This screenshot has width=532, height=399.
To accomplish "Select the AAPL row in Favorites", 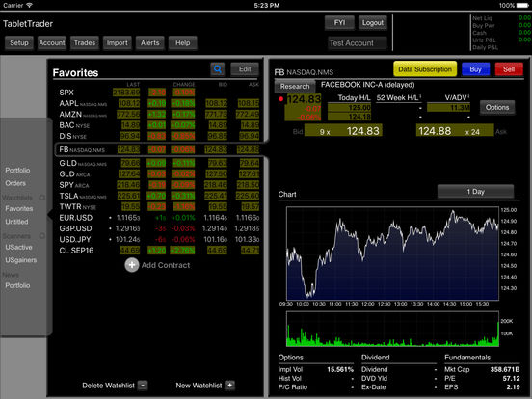I will 159,103.
